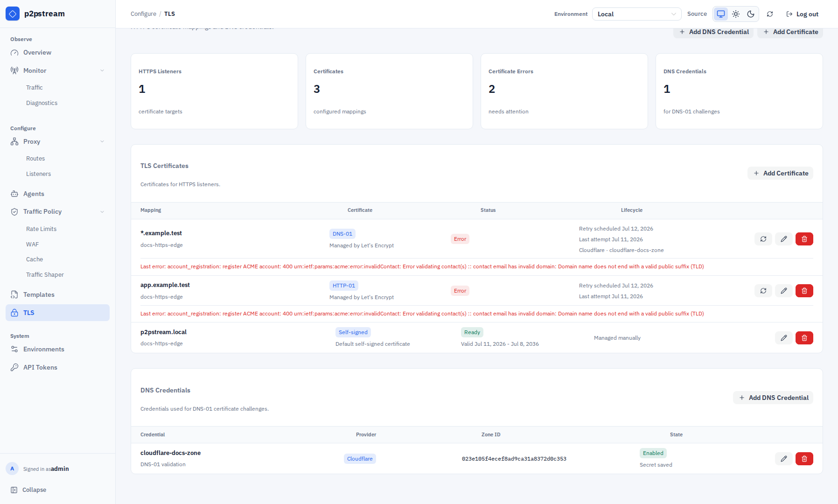Click the Enabled state badge
The image size is (838, 504).
click(653, 453)
